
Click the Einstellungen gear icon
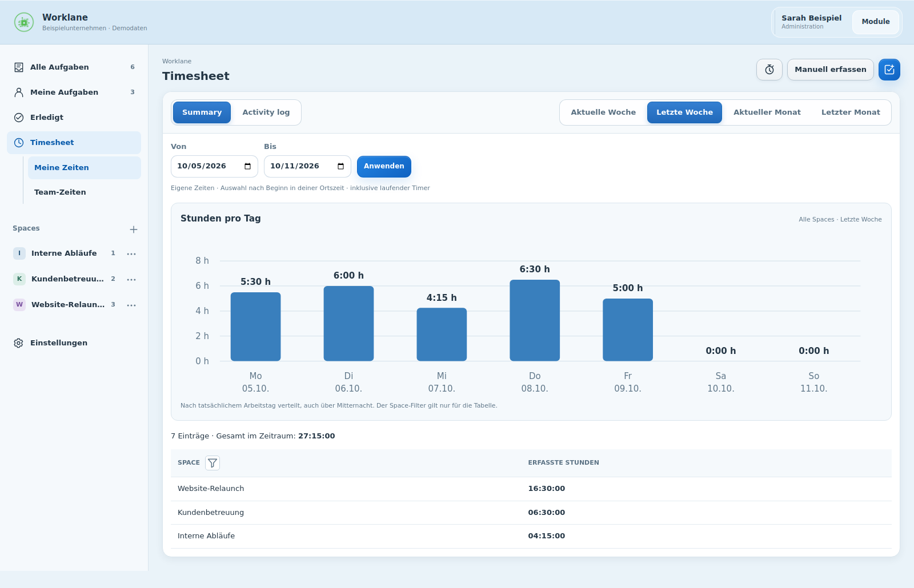coord(19,343)
